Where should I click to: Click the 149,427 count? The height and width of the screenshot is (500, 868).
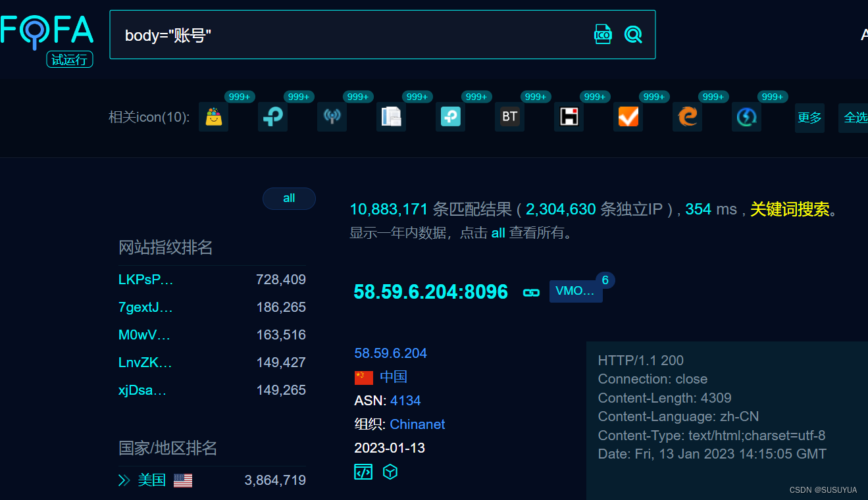(281, 362)
